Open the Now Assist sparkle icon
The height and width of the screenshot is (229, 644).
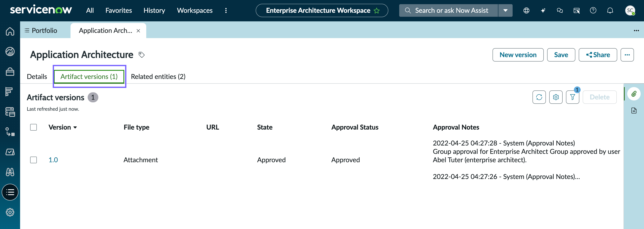543,10
